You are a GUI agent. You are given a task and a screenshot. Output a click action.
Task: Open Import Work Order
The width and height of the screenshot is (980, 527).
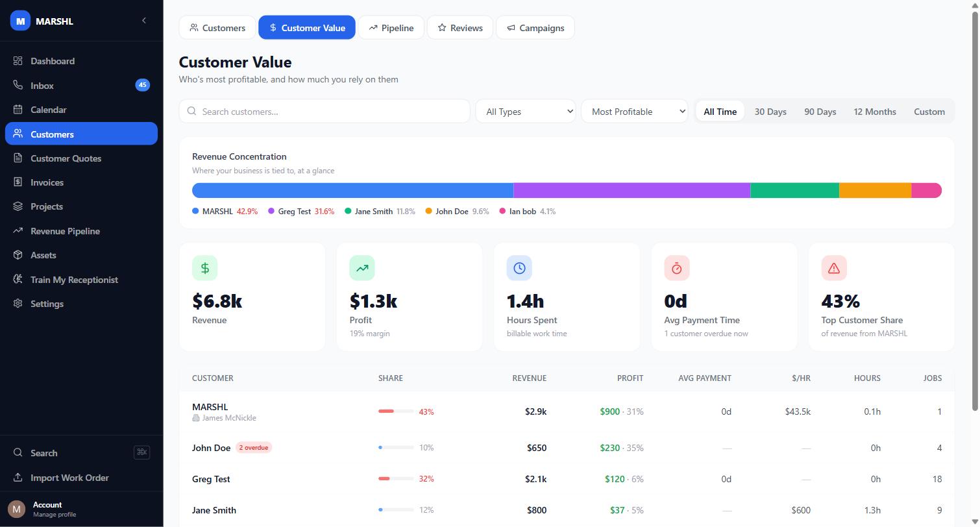tap(81, 478)
